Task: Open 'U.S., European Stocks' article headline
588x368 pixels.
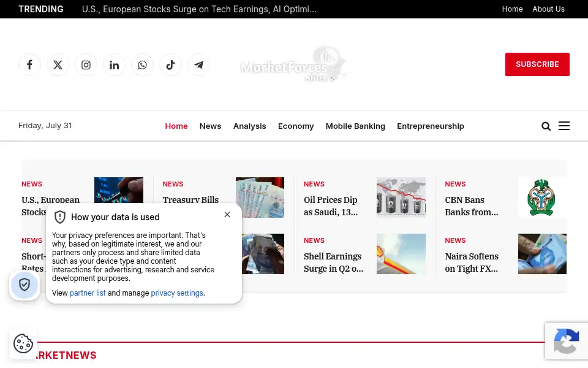Action: 51,200
